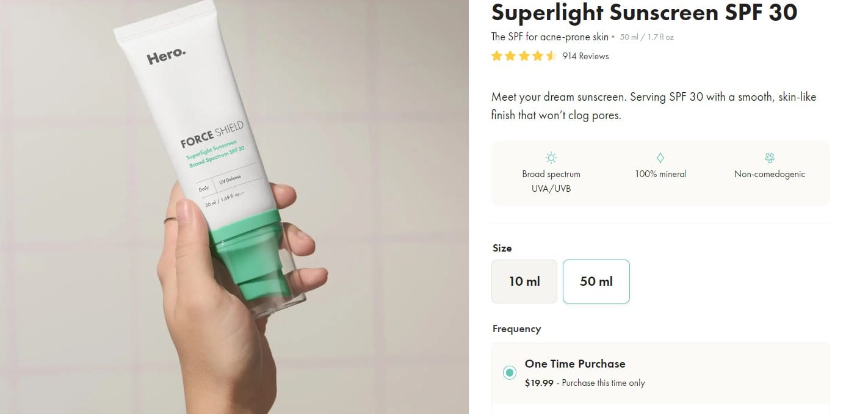Select the One Time Purchase radio button

tap(509, 372)
